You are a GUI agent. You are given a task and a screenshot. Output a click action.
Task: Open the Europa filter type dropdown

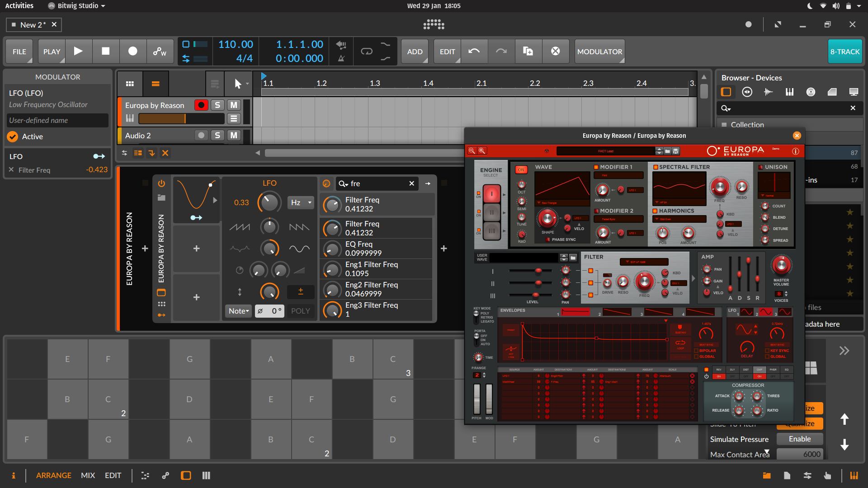point(644,262)
